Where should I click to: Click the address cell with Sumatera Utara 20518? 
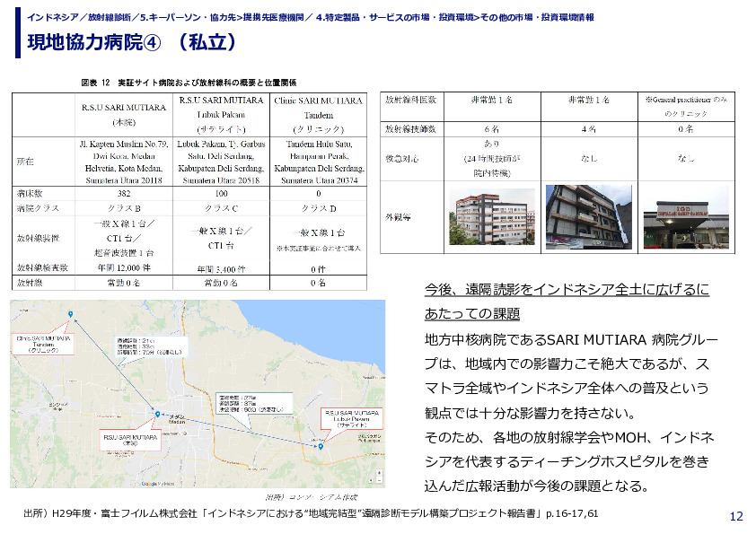[x=221, y=162]
